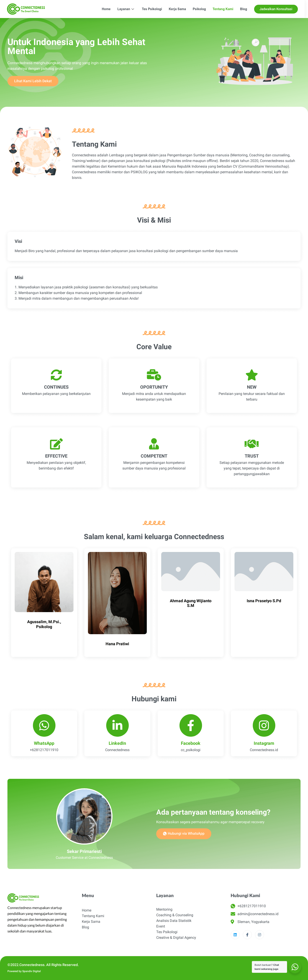Screen dimensions: 308x980
Task: Open the Instagram contact circle icon
Action: pos(264,725)
